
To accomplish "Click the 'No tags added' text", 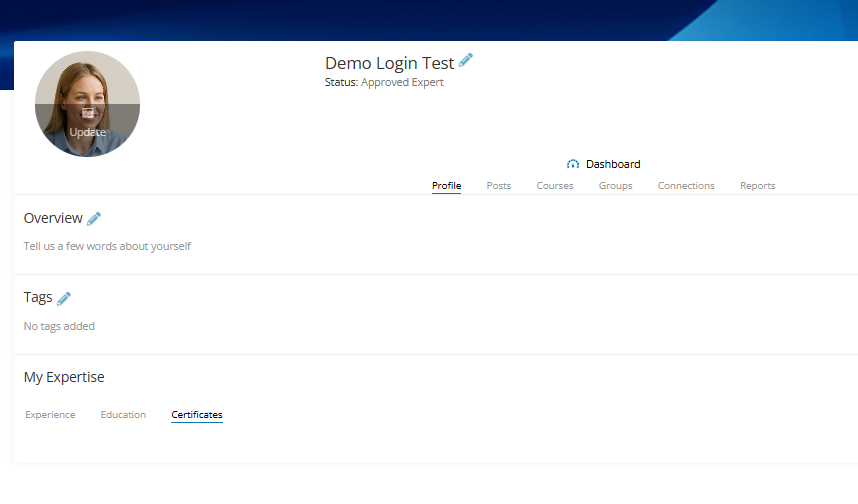I will click(59, 326).
